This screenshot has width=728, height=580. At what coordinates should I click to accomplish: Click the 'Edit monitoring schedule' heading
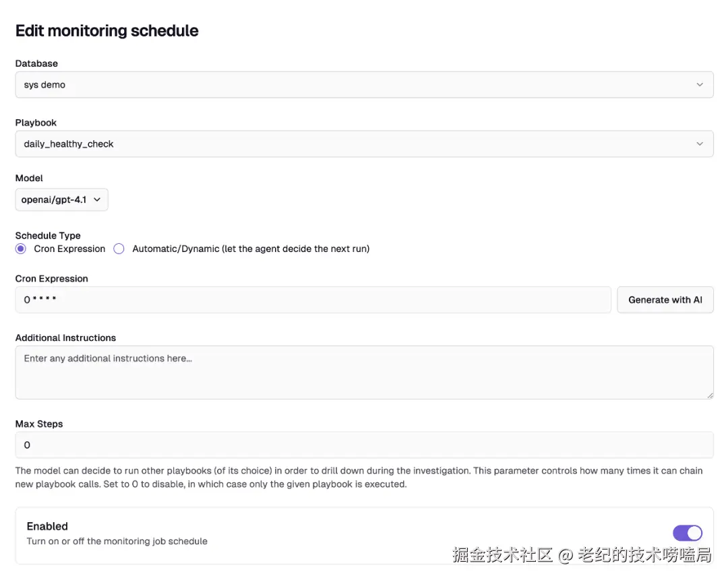107,31
